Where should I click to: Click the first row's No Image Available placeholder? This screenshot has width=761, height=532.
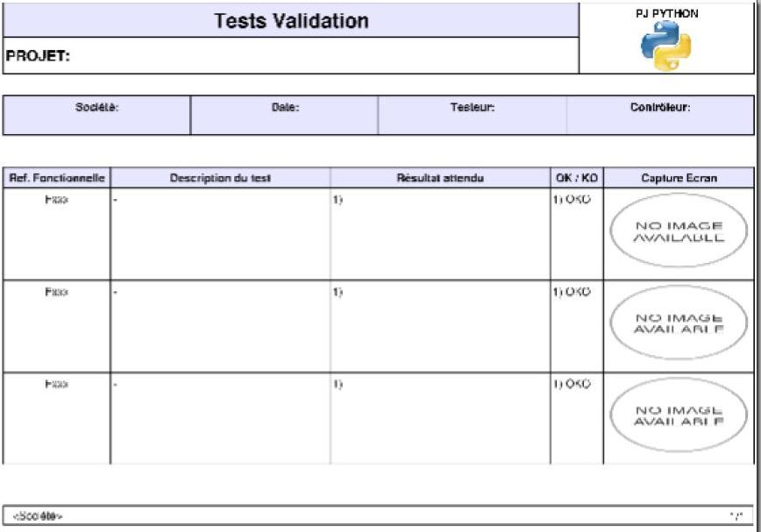point(679,231)
